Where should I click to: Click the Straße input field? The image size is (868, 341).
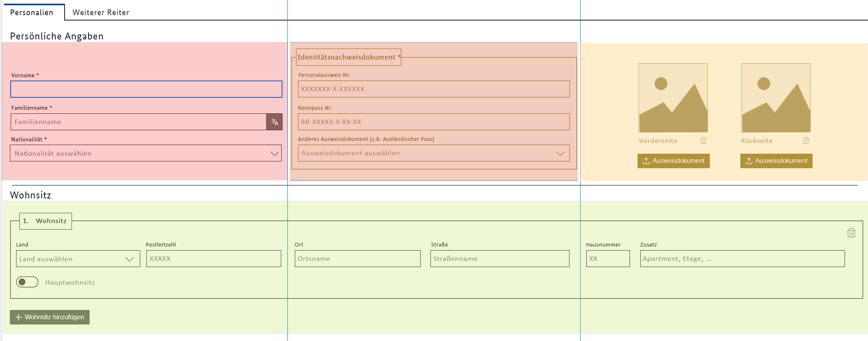pos(500,259)
